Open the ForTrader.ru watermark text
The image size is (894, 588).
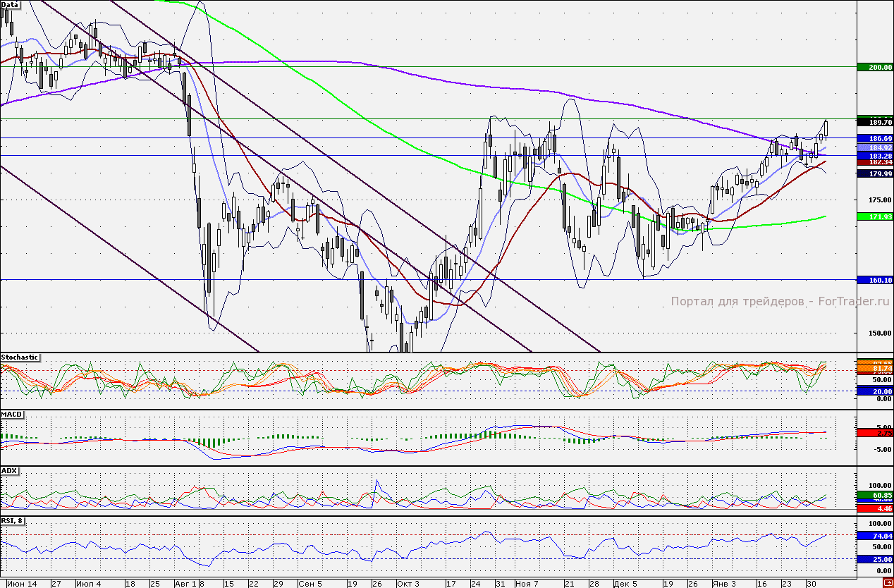point(780,301)
